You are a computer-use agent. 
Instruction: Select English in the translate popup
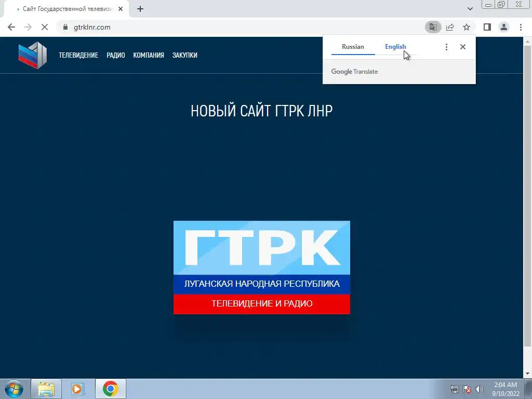395,47
